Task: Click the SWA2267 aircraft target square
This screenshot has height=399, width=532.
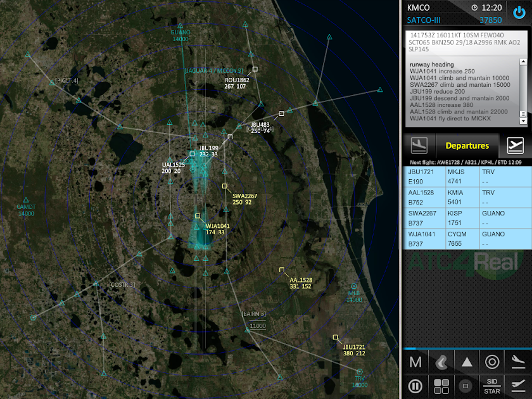Action: coord(225,186)
